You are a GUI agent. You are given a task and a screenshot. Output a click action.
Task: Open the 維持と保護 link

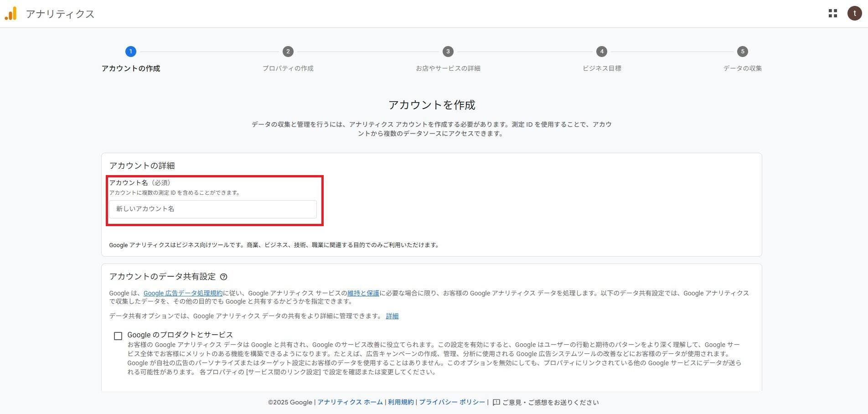click(x=363, y=293)
